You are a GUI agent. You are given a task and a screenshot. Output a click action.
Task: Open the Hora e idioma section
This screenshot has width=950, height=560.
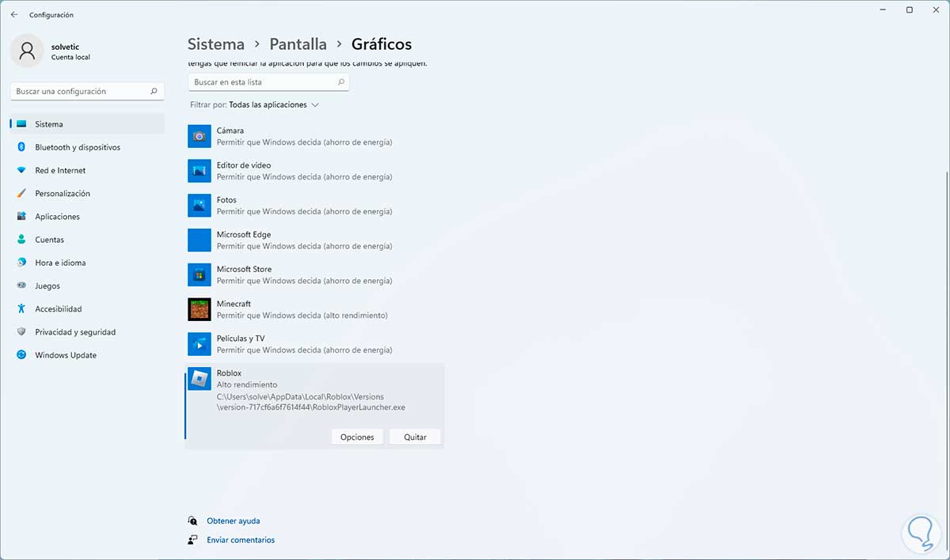[x=87, y=263]
